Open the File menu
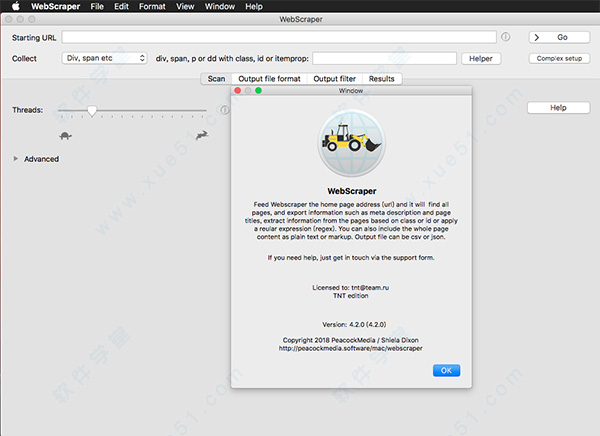Screen dimensions: 600x436 (97, 7)
